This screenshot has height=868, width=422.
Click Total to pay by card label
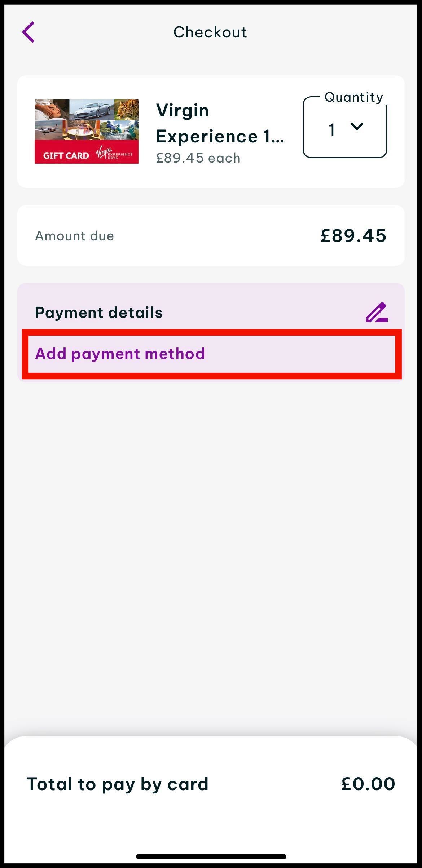pyautogui.click(x=118, y=784)
